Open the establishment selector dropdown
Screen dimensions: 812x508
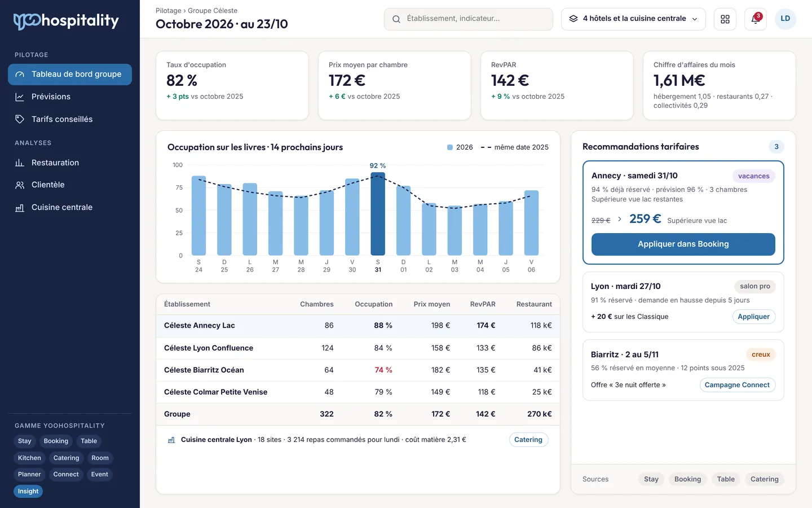(x=633, y=19)
